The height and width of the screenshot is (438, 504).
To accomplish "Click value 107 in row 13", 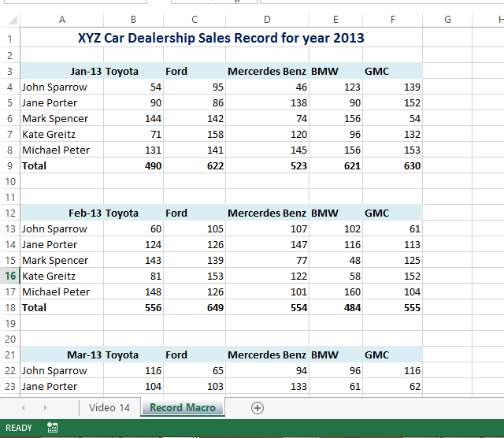I will coord(267,228).
